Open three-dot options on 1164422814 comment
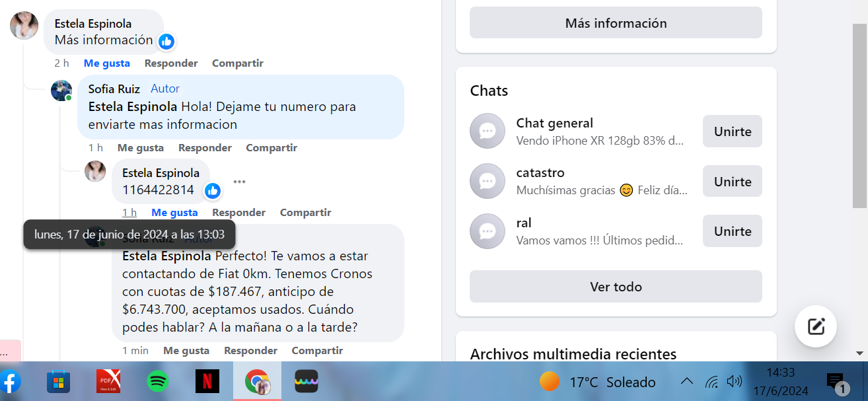868x401 pixels. coord(239,181)
